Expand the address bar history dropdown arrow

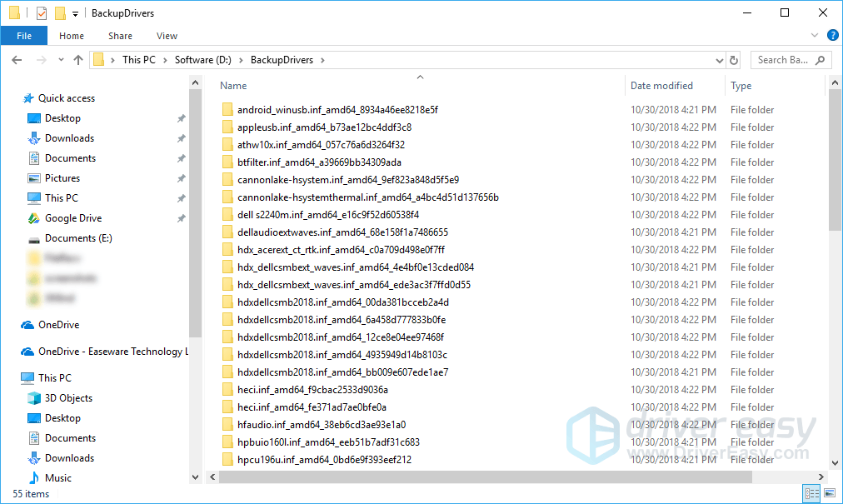719,59
